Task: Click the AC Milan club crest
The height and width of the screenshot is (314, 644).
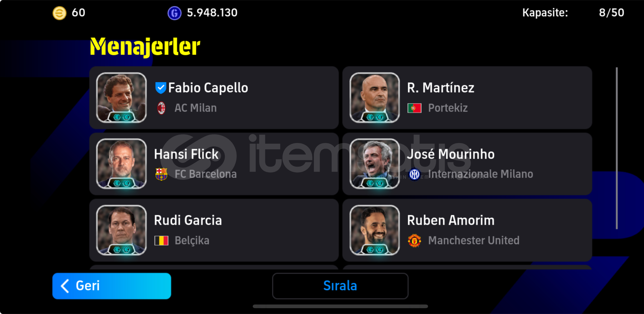Action: click(161, 108)
